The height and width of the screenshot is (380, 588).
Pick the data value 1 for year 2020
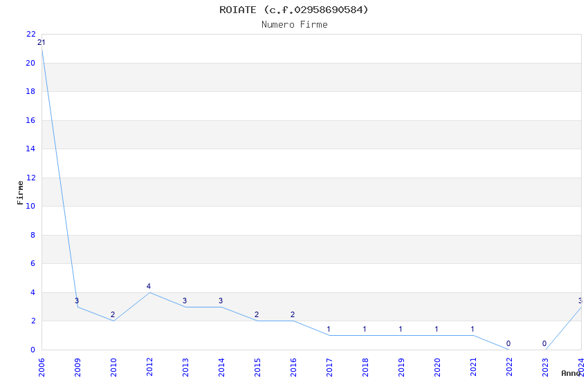point(437,329)
